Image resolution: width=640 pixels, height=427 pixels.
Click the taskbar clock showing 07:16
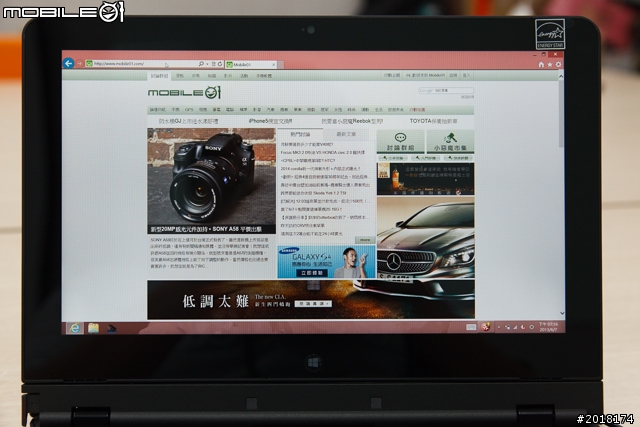(548, 327)
